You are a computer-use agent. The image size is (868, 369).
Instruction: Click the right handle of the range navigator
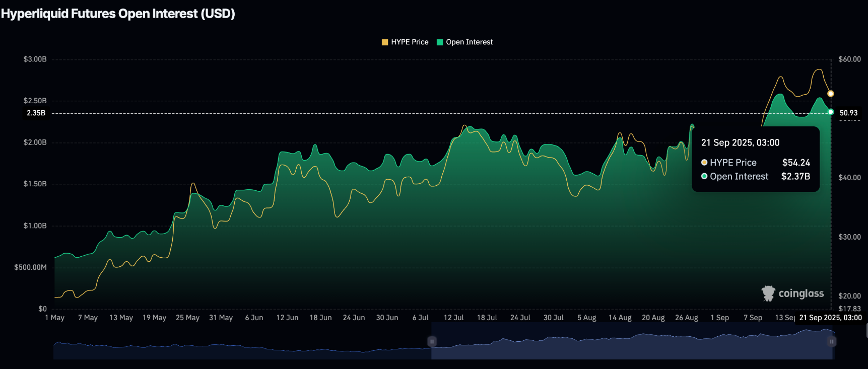pyautogui.click(x=832, y=341)
